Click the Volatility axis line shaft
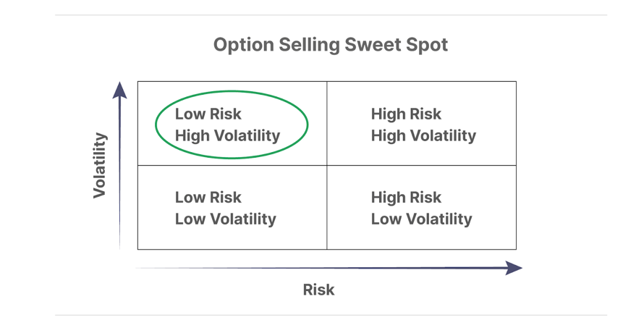 (119, 174)
